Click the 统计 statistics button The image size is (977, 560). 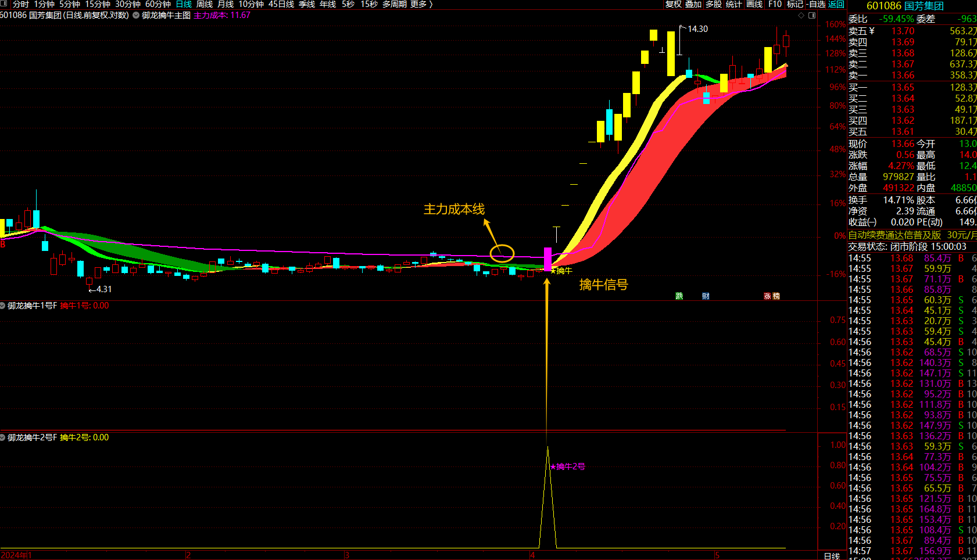click(734, 4)
